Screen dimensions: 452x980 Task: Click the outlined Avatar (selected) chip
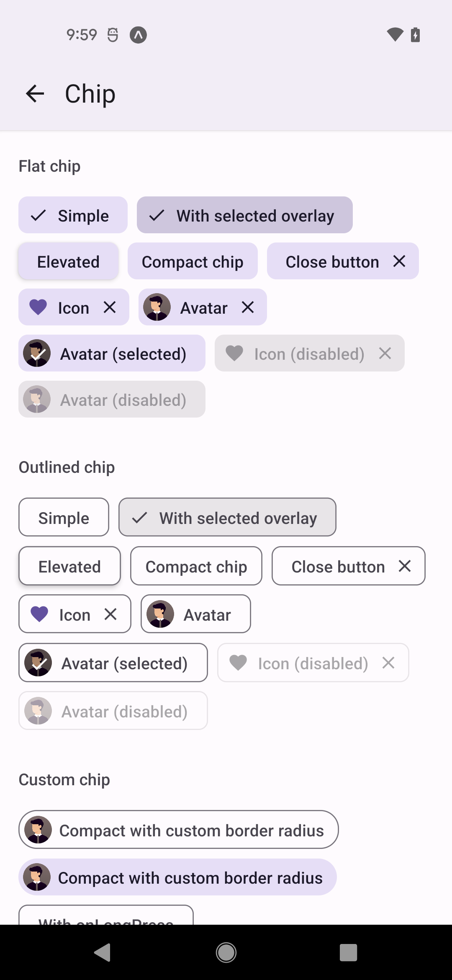113,663
